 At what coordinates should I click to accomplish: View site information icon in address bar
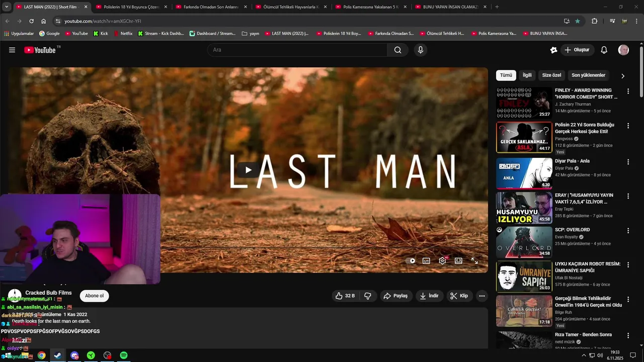click(x=58, y=21)
